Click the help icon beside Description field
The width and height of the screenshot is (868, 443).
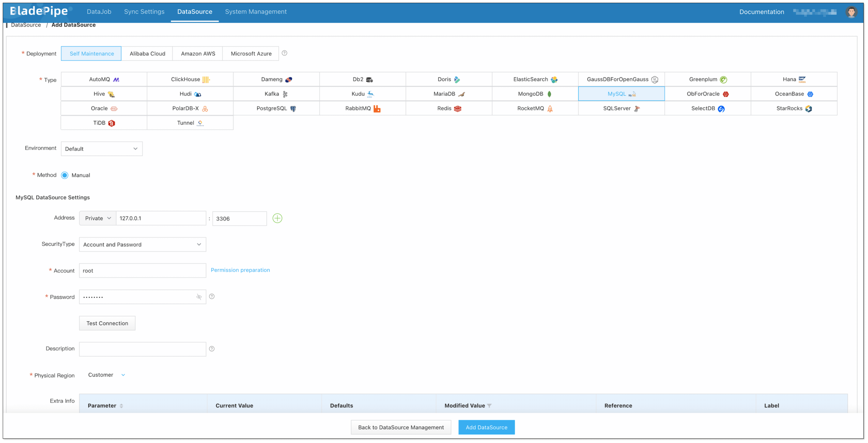pos(212,349)
